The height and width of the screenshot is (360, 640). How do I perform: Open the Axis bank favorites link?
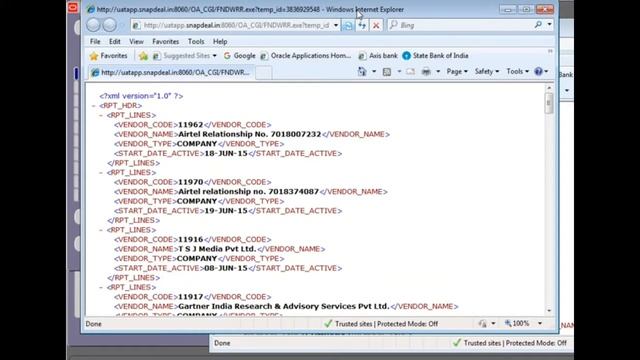point(378,56)
